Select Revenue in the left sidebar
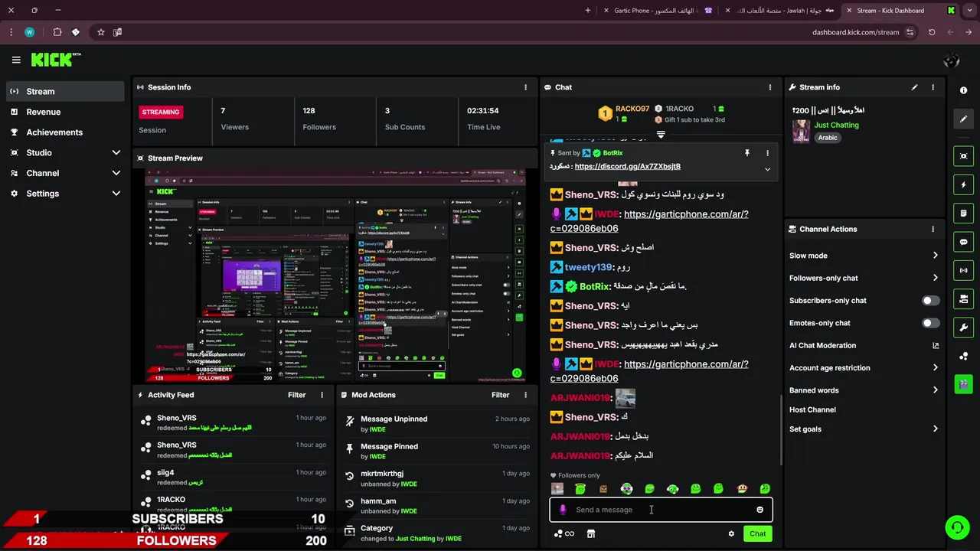Screen dimensions: 980x551 point(65,112)
